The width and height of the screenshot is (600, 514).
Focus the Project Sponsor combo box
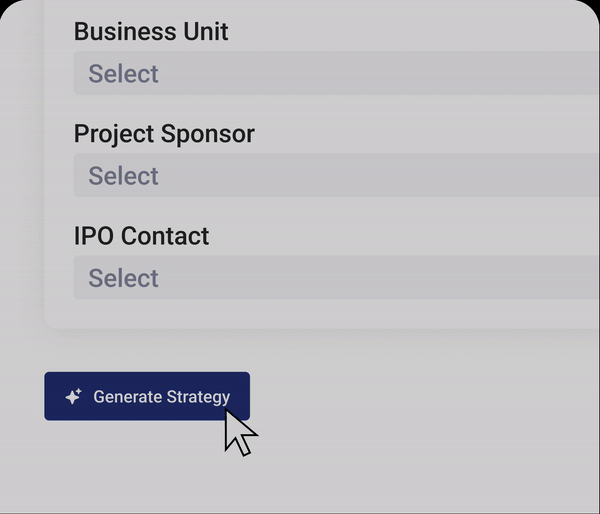(x=336, y=176)
